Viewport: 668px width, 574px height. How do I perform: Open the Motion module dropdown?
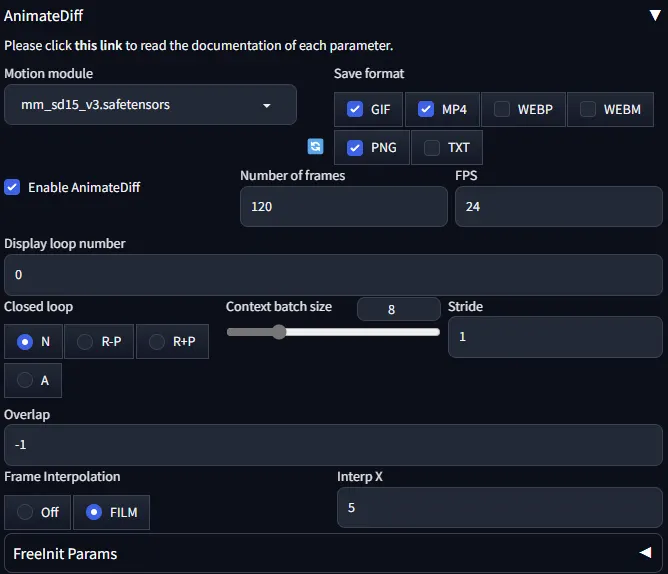click(x=151, y=105)
